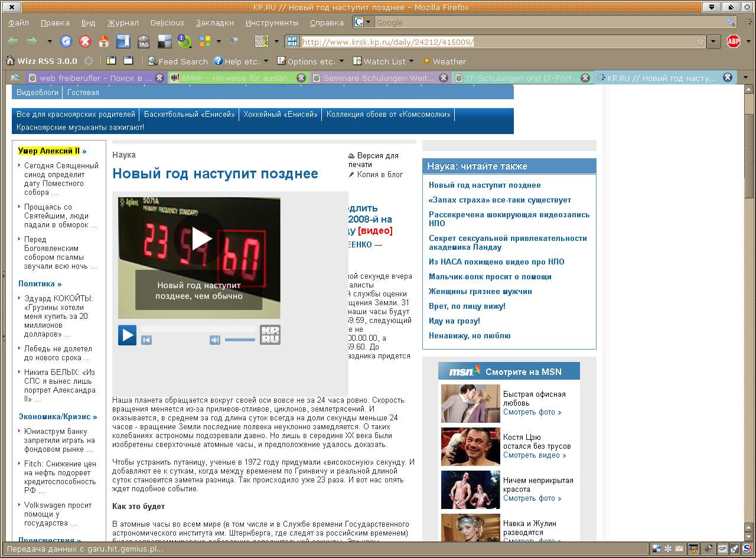
Task: Open the «Женщины грязнее мужчин» link
Action: click(x=480, y=291)
